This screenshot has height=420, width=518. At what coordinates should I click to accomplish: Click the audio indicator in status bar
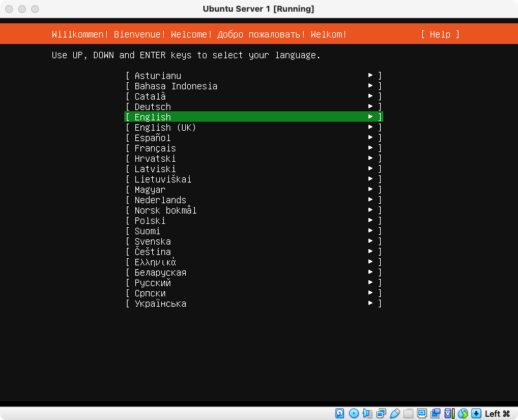pyautogui.click(x=367, y=414)
